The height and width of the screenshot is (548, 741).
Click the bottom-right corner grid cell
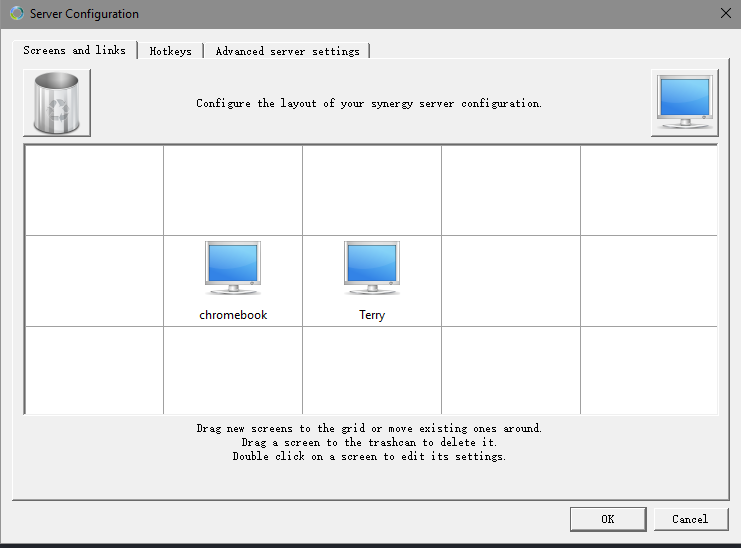(x=649, y=370)
